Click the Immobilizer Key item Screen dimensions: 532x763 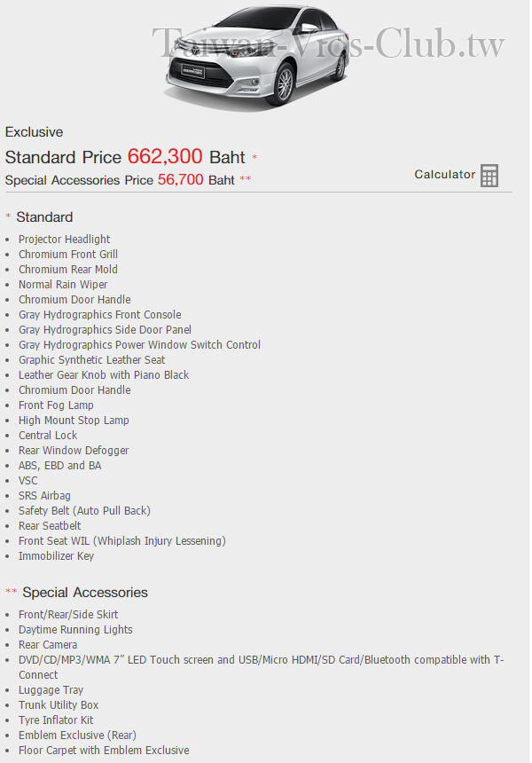[x=57, y=555]
